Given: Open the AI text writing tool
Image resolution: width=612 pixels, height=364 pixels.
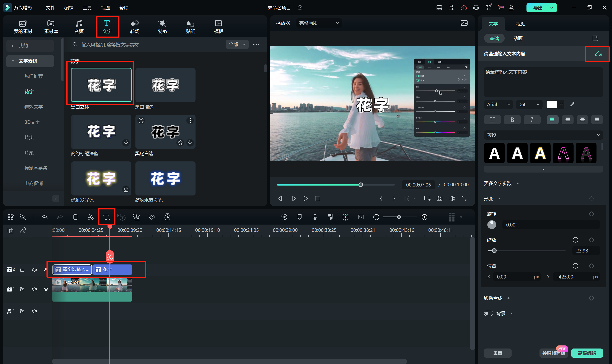Looking at the screenshot, I should click(598, 54).
